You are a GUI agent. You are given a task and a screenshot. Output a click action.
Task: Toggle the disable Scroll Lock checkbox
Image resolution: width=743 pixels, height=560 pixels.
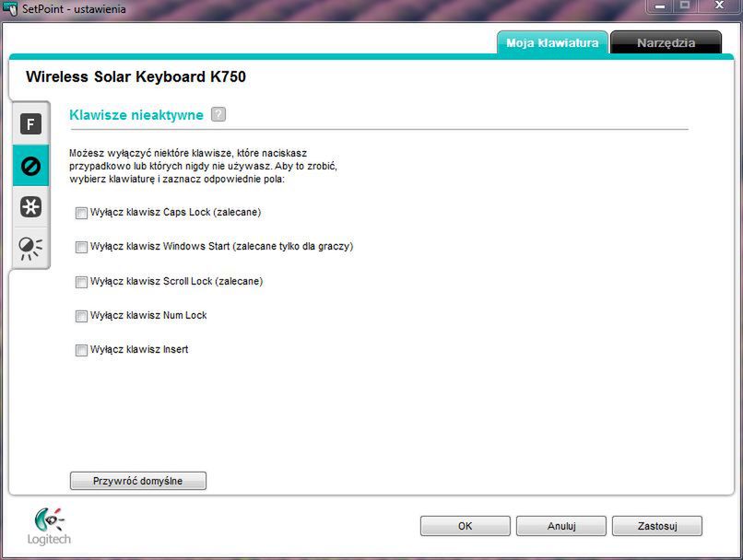(x=81, y=282)
